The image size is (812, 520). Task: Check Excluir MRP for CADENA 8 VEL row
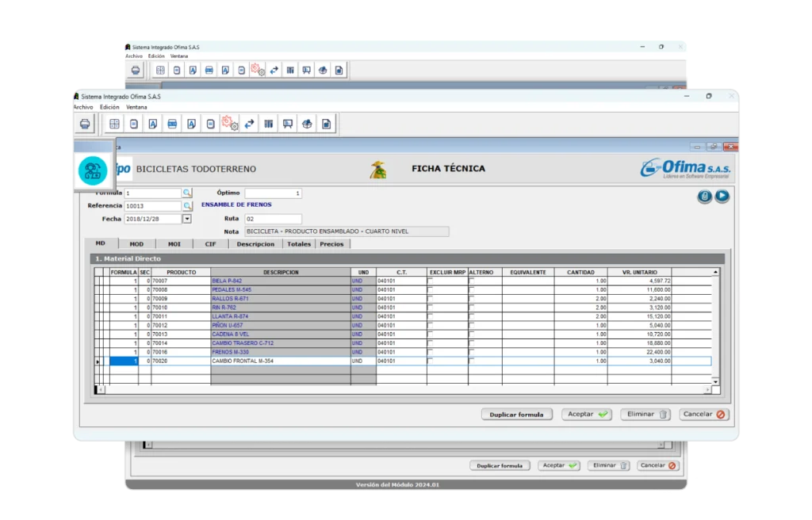coord(430,334)
